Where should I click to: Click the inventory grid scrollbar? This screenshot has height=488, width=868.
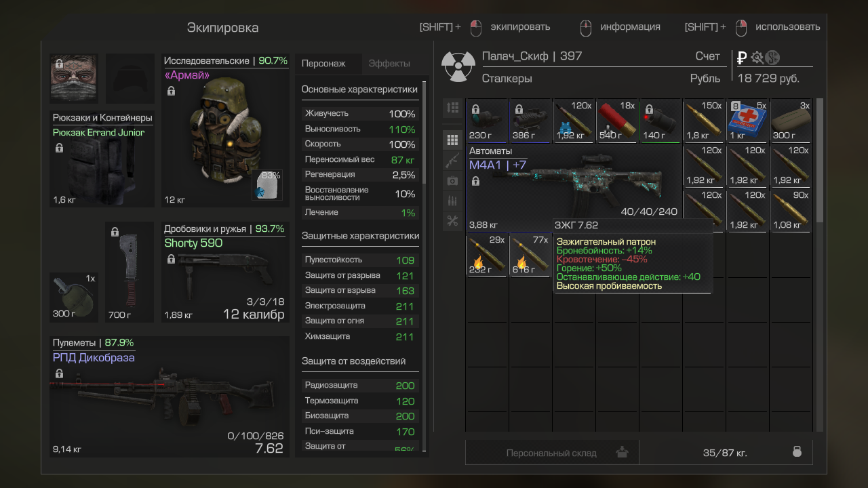(x=819, y=160)
